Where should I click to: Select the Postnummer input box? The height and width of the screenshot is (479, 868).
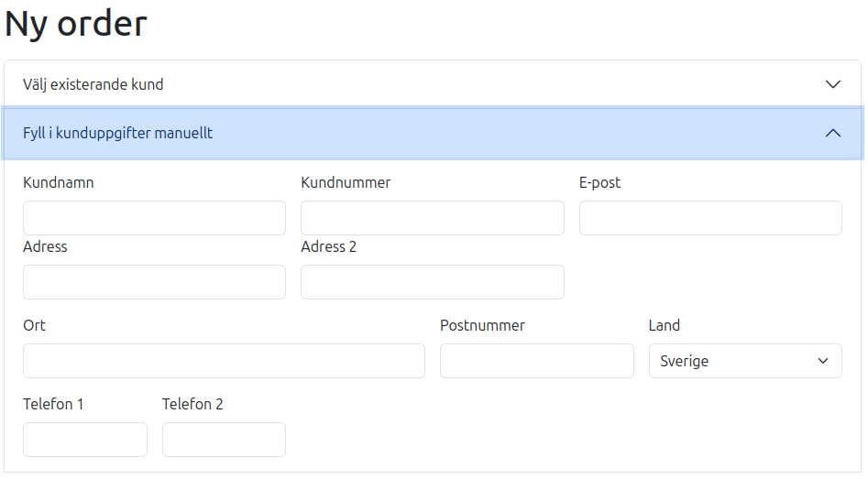tap(536, 361)
